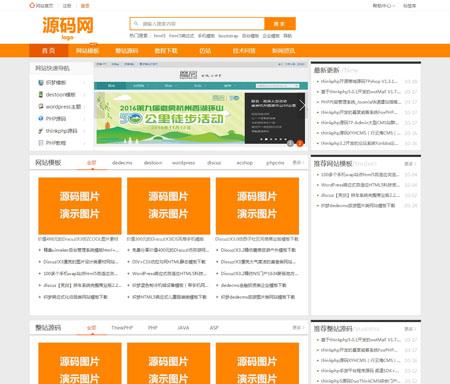This screenshot has height=384, width=450.
Task: Open last 源码图片 thumbnail in 网站模板 section
Action: (257, 206)
